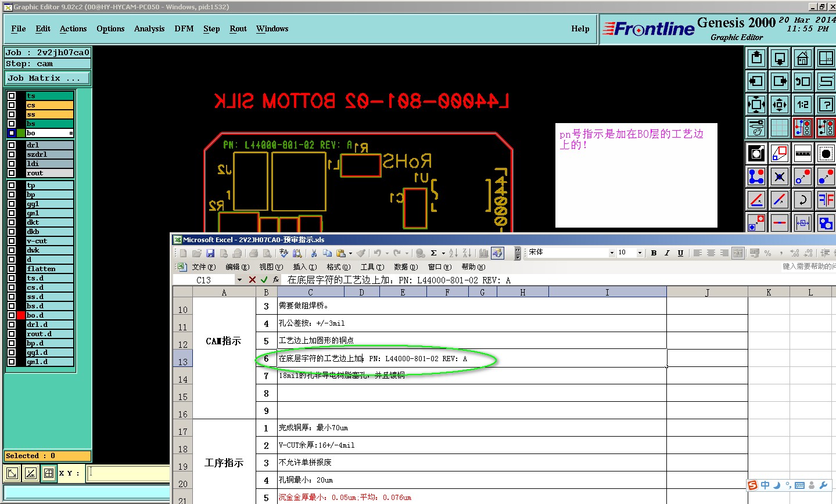
Task: Click the pan left icon in Genesis toolbar
Action: tap(756, 81)
